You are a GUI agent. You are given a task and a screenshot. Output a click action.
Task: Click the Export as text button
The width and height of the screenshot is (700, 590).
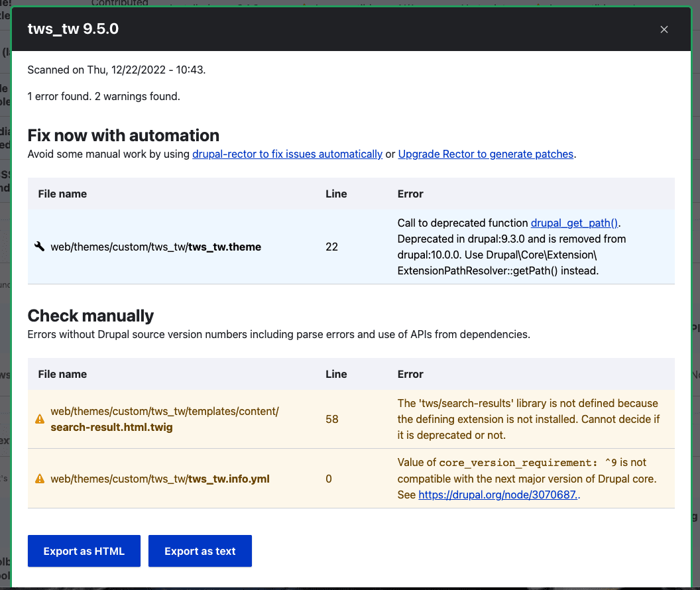coord(200,550)
